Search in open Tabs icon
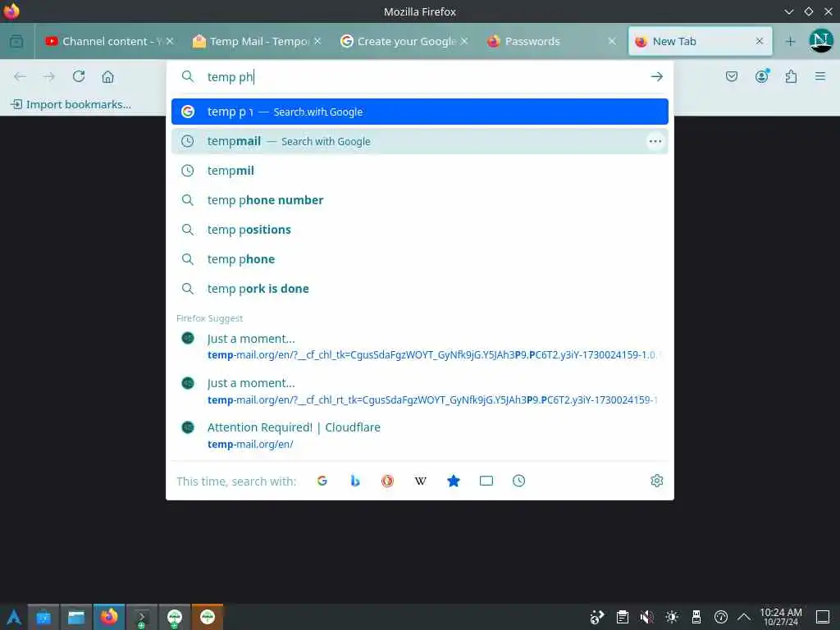This screenshot has width=840, height=630. (486, 481)
